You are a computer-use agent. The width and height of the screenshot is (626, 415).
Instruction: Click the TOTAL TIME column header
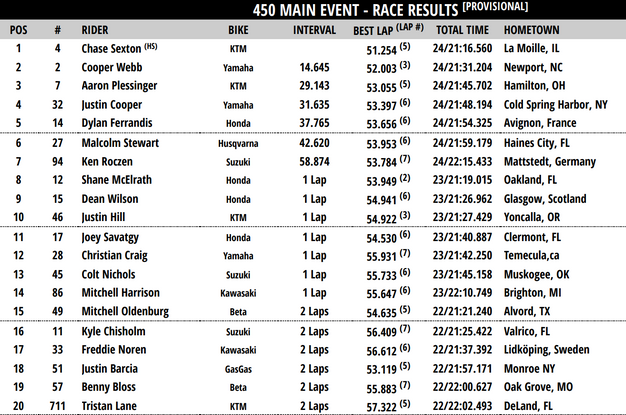(x=463, y=30)
